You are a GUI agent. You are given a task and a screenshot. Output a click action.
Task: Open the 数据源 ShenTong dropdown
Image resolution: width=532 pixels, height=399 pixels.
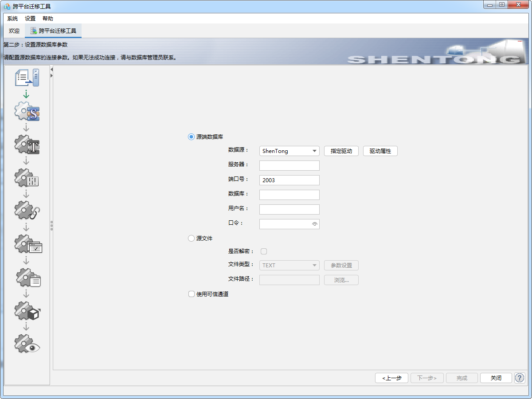[289, 151]
